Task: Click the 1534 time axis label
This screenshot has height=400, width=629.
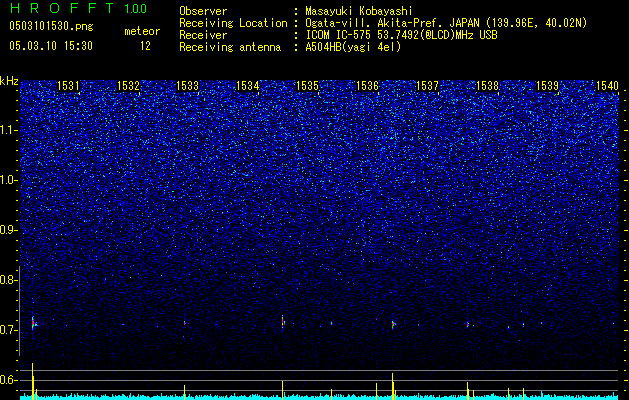Action: [x=248, y=85]
